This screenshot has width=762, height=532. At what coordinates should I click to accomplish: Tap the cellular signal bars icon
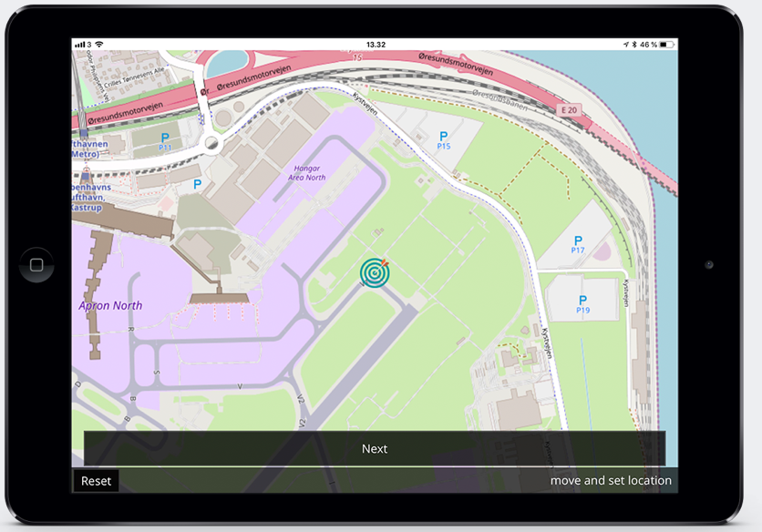click(80, 45)
